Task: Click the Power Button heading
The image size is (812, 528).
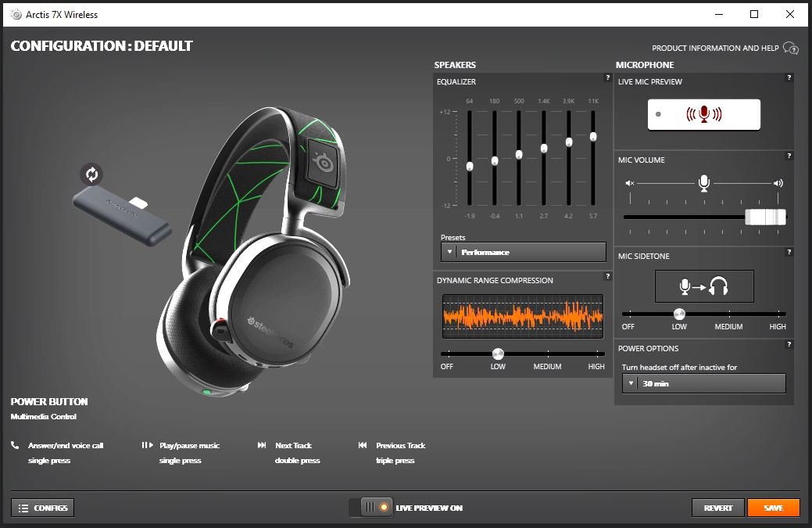Action: tap(49, 401)
